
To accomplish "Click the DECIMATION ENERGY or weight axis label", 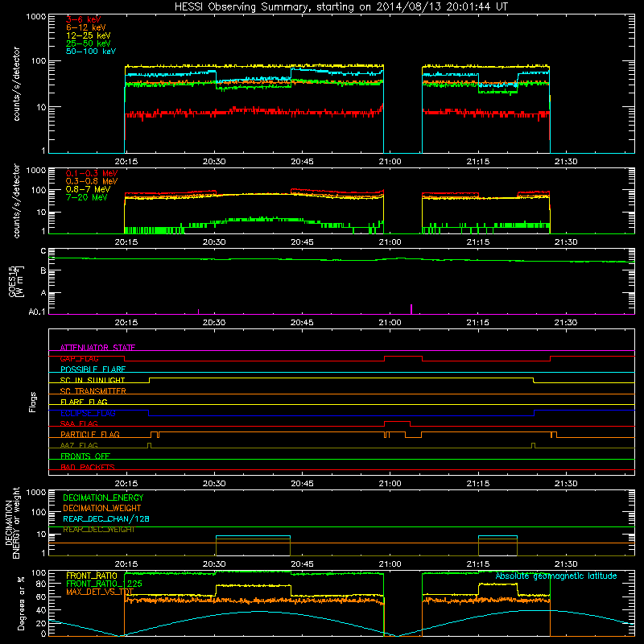I will click(x=13, y=522).
